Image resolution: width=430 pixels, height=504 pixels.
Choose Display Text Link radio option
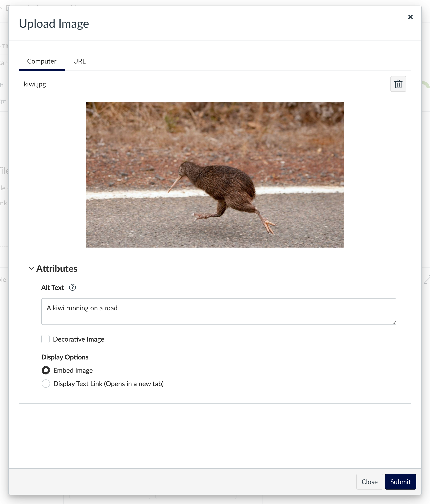(x=46, y=384)
